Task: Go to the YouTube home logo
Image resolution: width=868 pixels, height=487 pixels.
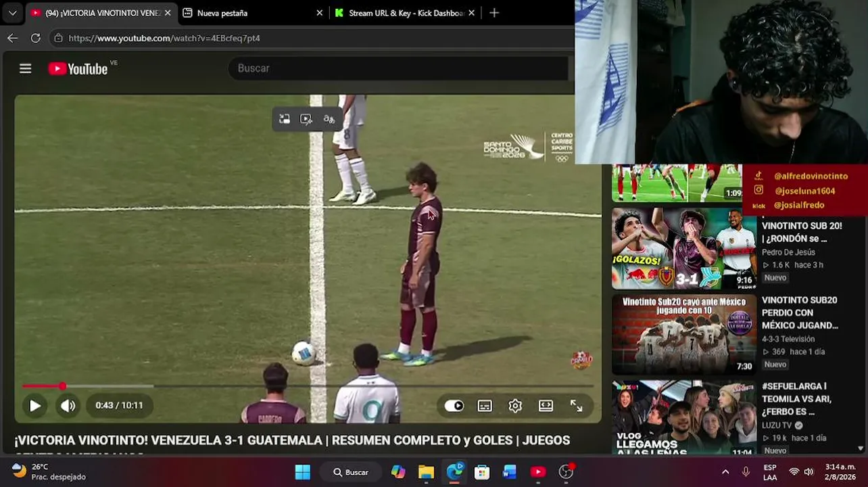Action: click(78, 68)
